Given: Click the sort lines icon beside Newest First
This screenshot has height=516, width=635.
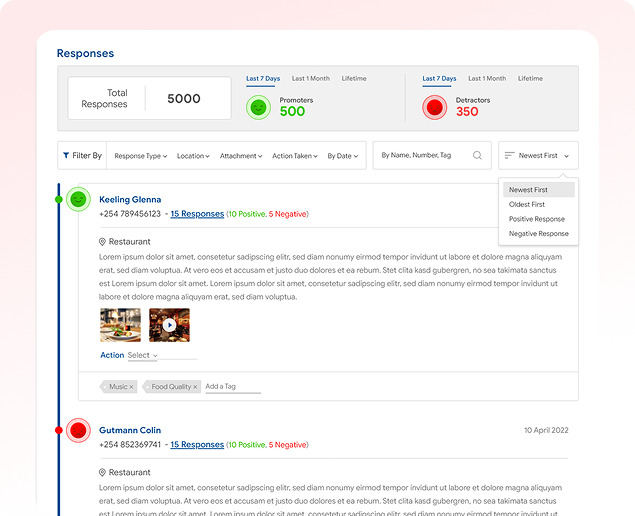Looking at the screenshot, I should [509, 155].
